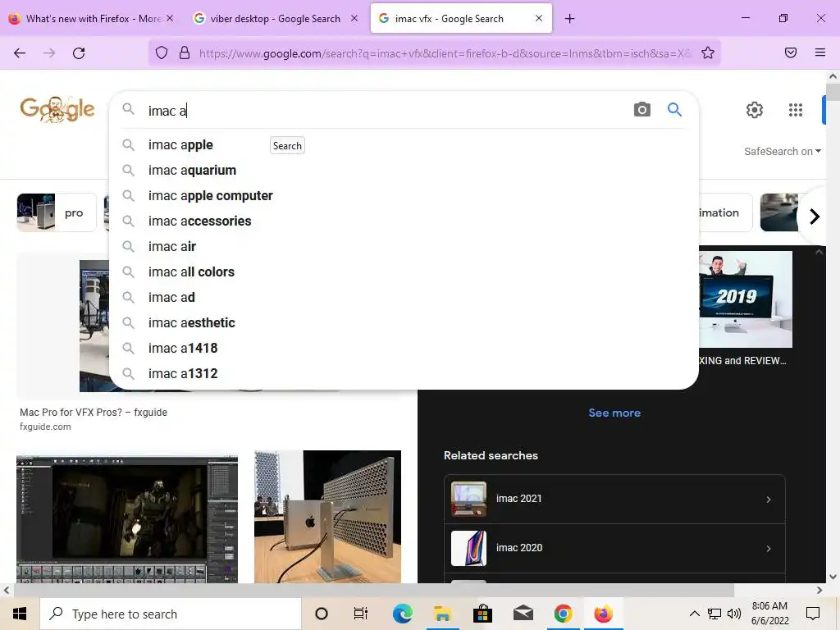Expand the imac 2020 related search
The height and width of the screenshot is (630, 840).
pos(614,548)
